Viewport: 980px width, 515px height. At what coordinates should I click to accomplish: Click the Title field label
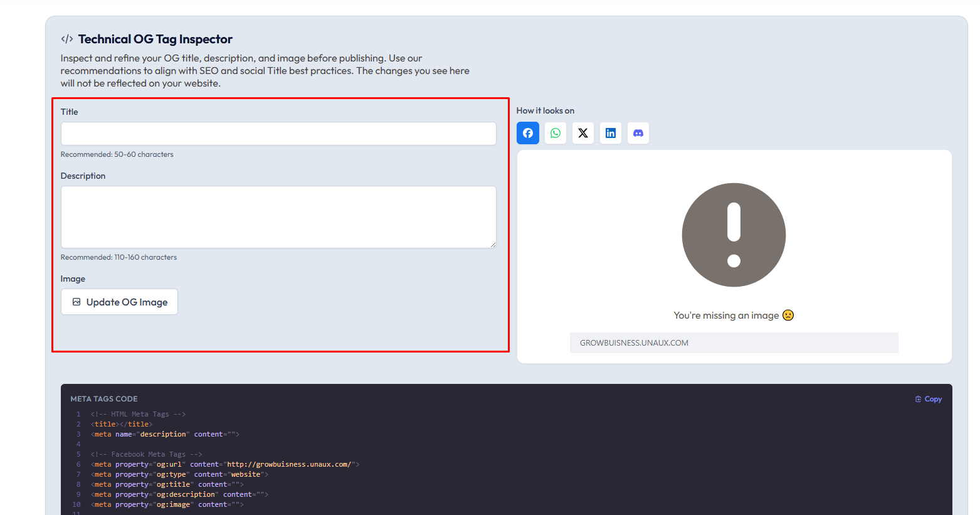coord(69,112)
